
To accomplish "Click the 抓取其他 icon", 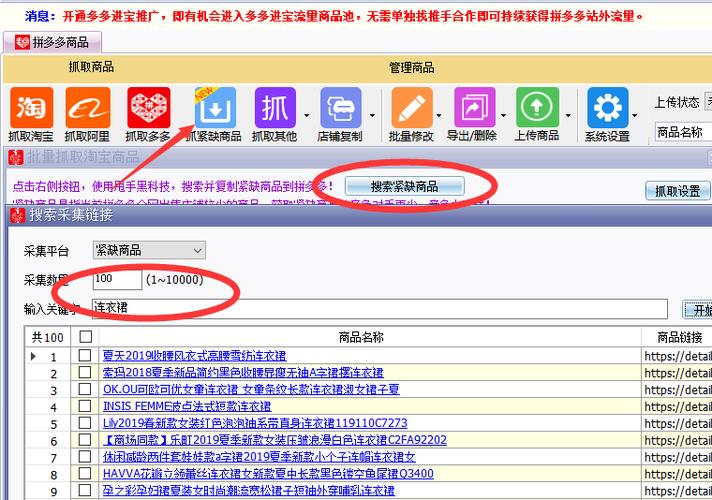I will 275,108.
